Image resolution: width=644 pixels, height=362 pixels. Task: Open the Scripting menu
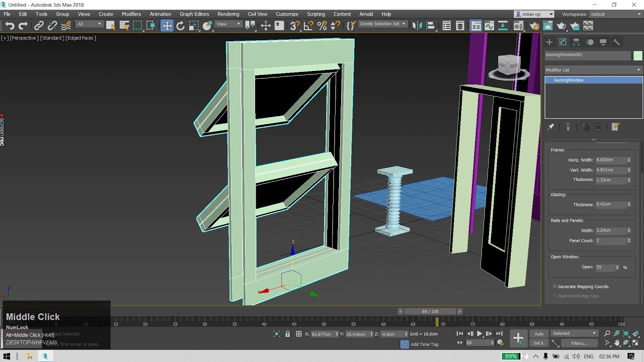pyautogui.click(x=316, y=14)
